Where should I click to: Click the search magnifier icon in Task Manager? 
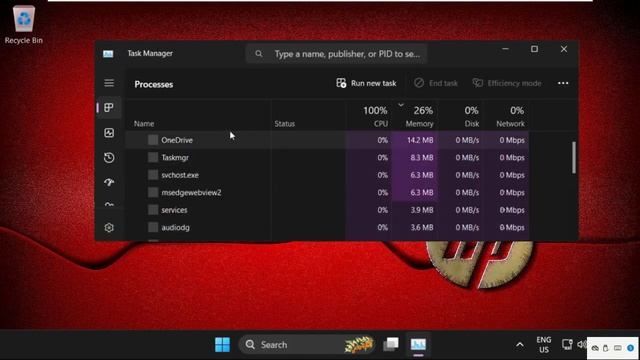pos(259,53)
